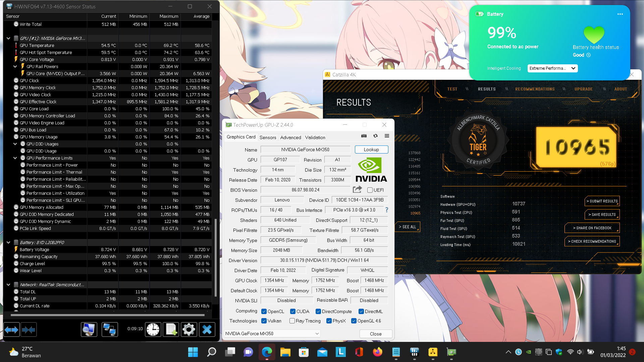Click the HWiNFO horizontal scrollbar
Viewport: 644px width, 362px height.
pos(107,315)
